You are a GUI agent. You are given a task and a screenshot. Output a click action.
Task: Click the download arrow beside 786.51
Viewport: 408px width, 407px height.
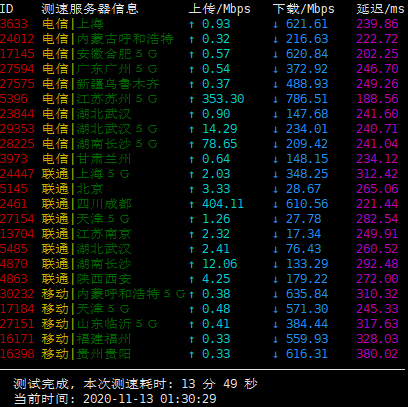[x=275, y=99]
